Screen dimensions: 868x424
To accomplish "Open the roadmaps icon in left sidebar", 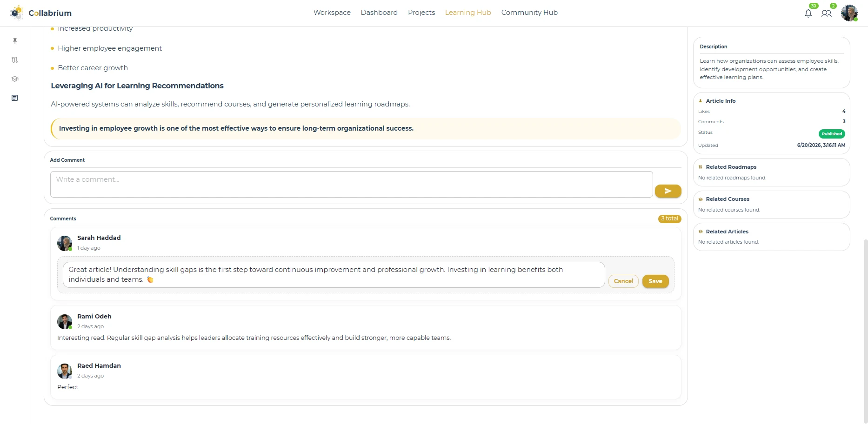I will (x=15, y=60).
